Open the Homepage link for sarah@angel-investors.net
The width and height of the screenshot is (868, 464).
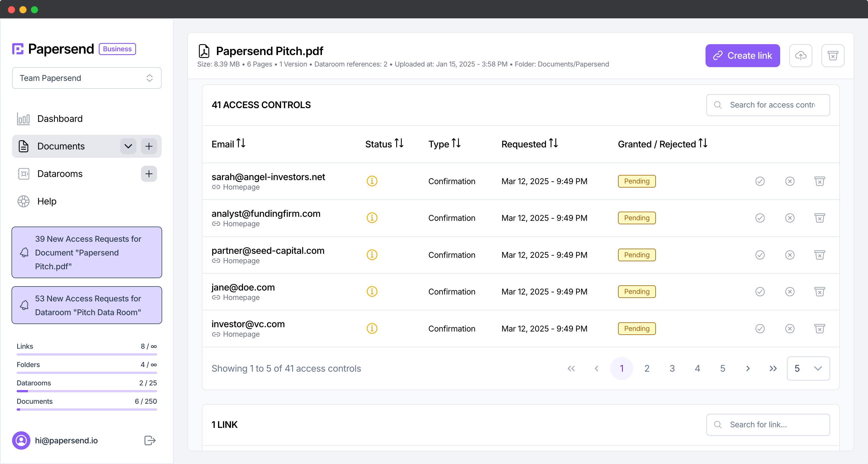point(241,187)
